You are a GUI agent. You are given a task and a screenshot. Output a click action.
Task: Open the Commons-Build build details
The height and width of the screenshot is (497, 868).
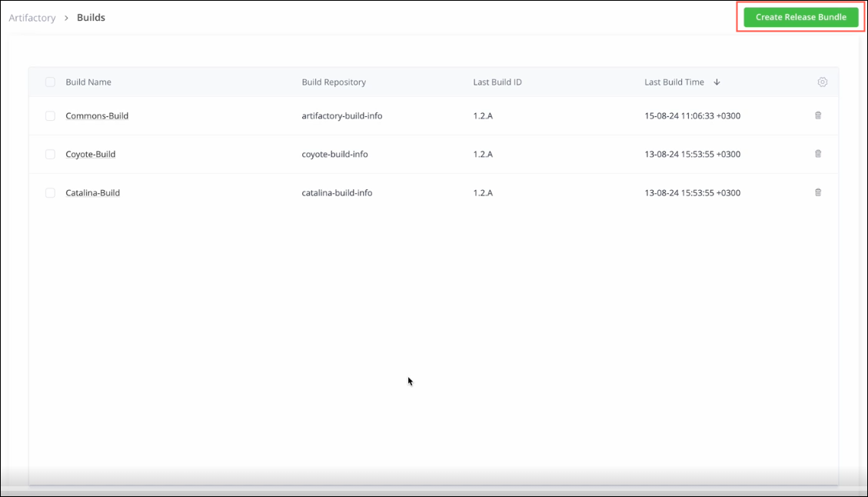[97, 115]
